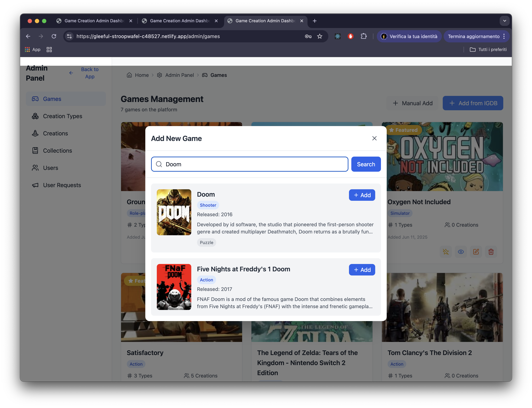Image resolution: width=532 pixels, height=408 pixels.
Task: Open the Chrome three-dot menu
Action: point(504,36)
